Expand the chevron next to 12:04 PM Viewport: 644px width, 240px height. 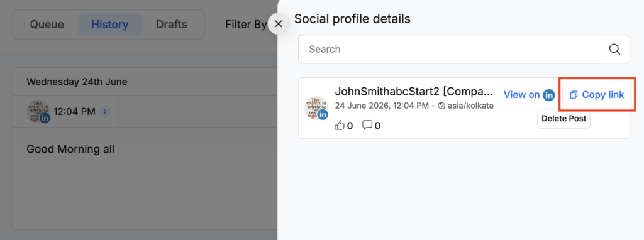tap(105, 111)
